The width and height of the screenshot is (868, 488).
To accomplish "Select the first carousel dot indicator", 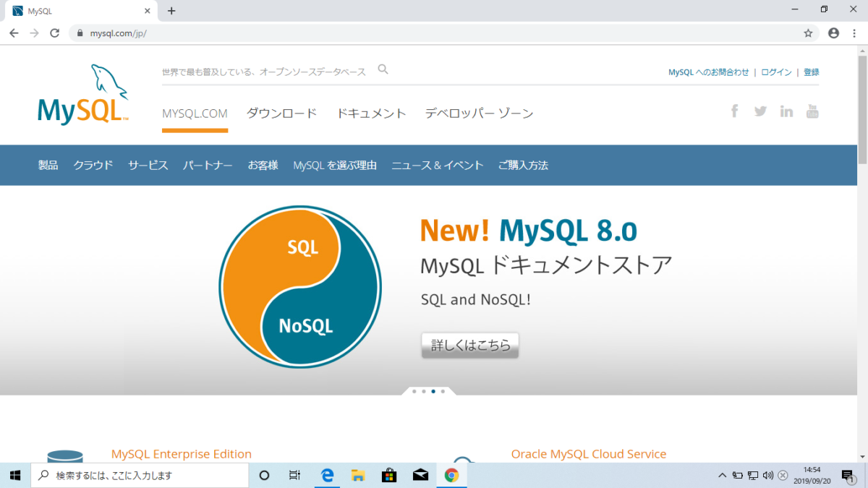I will point(414,391).
